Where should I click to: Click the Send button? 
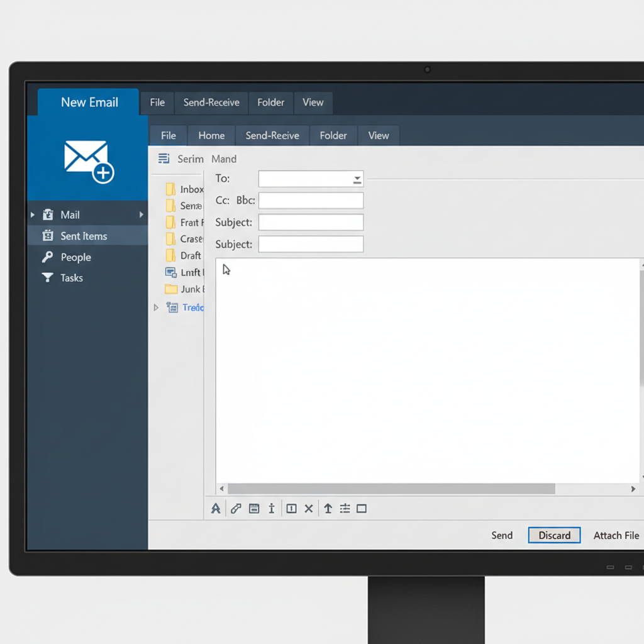[502, 535]
